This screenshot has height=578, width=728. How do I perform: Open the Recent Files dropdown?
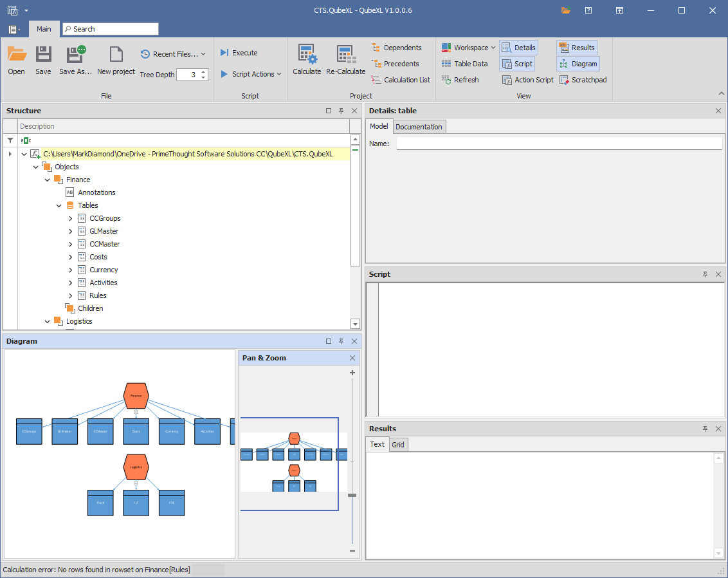point(174,54)
